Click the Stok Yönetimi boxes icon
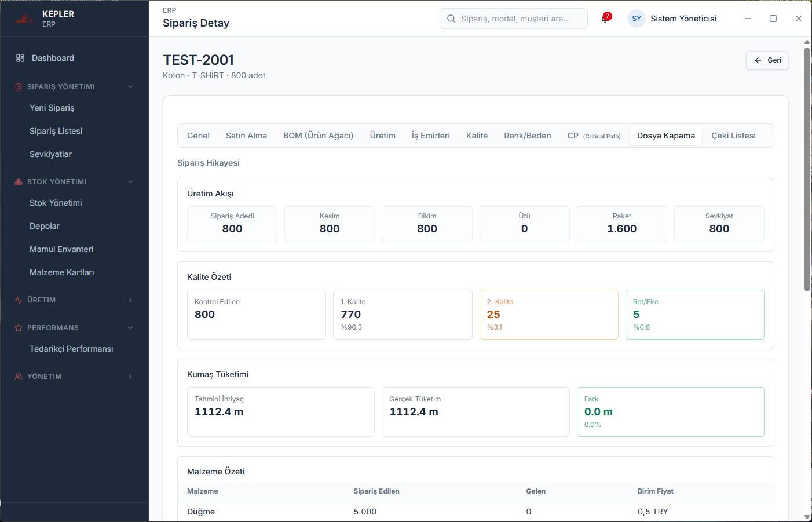Viewport: 812px width, 522px height. [19, 182]
